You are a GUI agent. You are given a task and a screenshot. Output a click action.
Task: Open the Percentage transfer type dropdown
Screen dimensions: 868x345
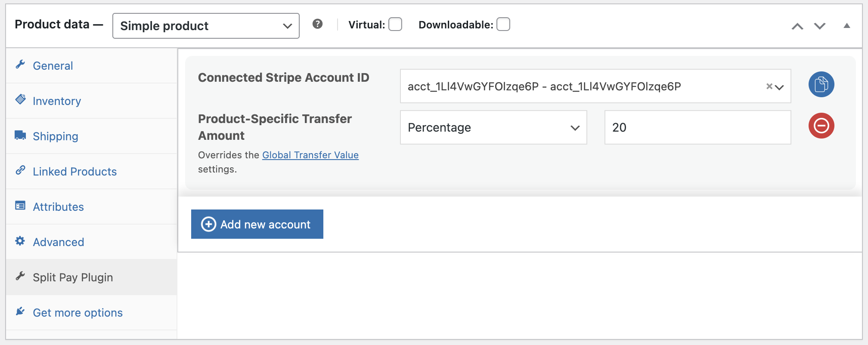493,127
